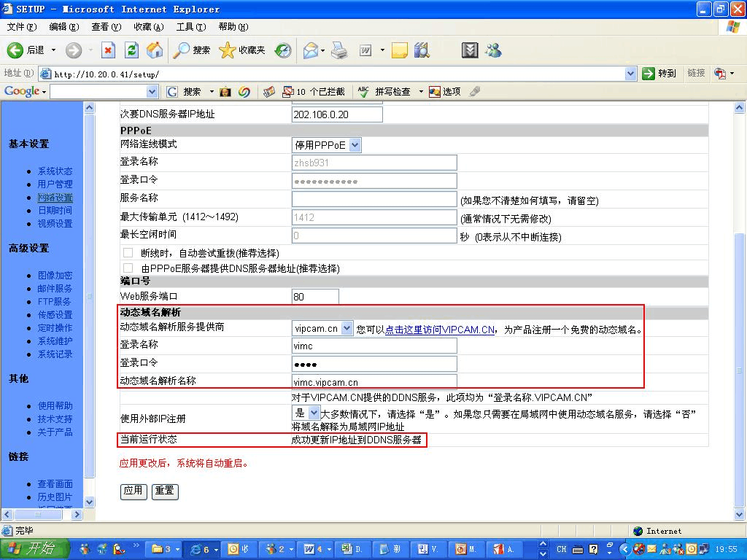The image size is (747, 560).
Task: Click the Windows 开始 Start button
Action: tap(34, 549)
